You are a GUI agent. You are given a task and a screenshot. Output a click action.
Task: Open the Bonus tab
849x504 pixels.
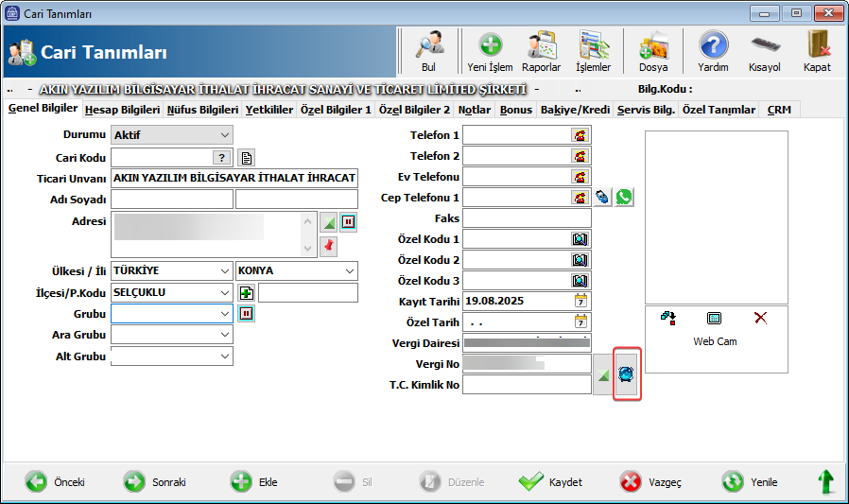pos(516,110)
